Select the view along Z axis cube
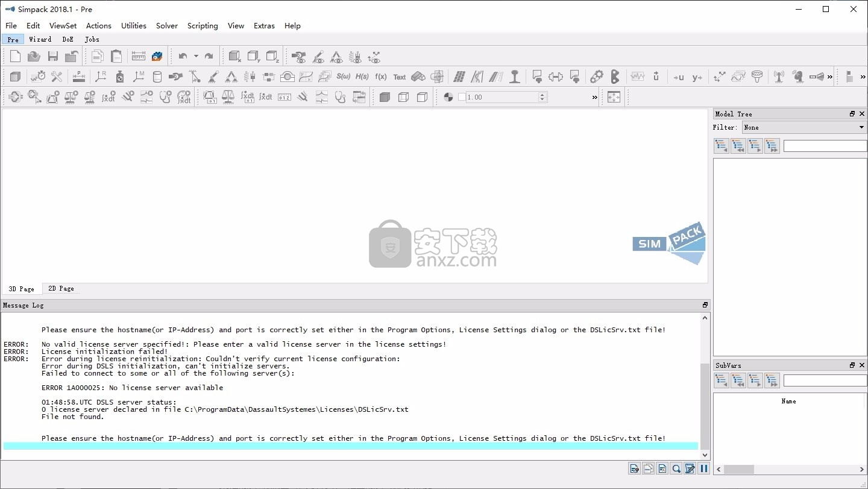The image size is (868, 489). point(272,56)
